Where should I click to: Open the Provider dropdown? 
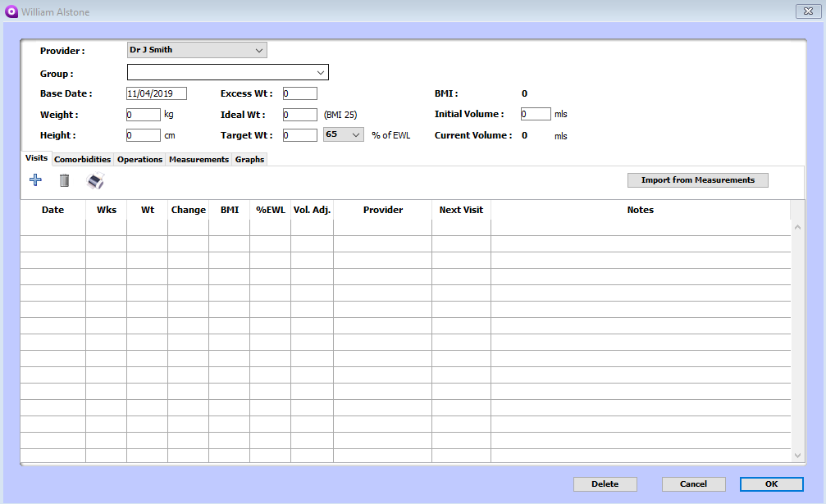coord(259,49)
